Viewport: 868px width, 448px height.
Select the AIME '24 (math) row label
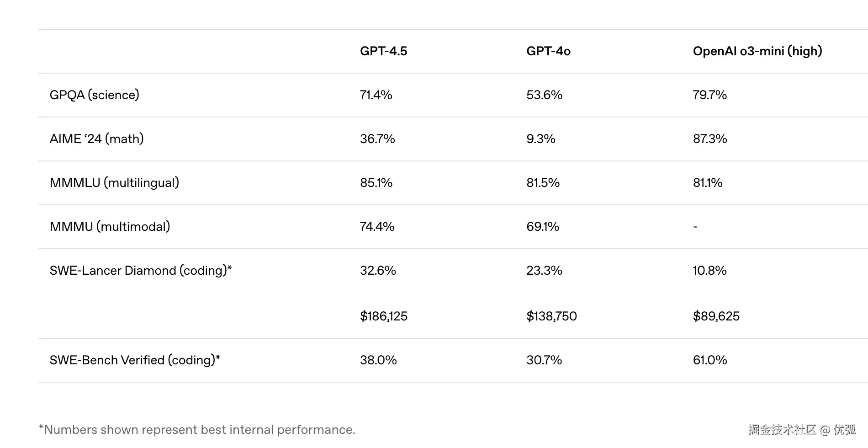click(96, 139)
